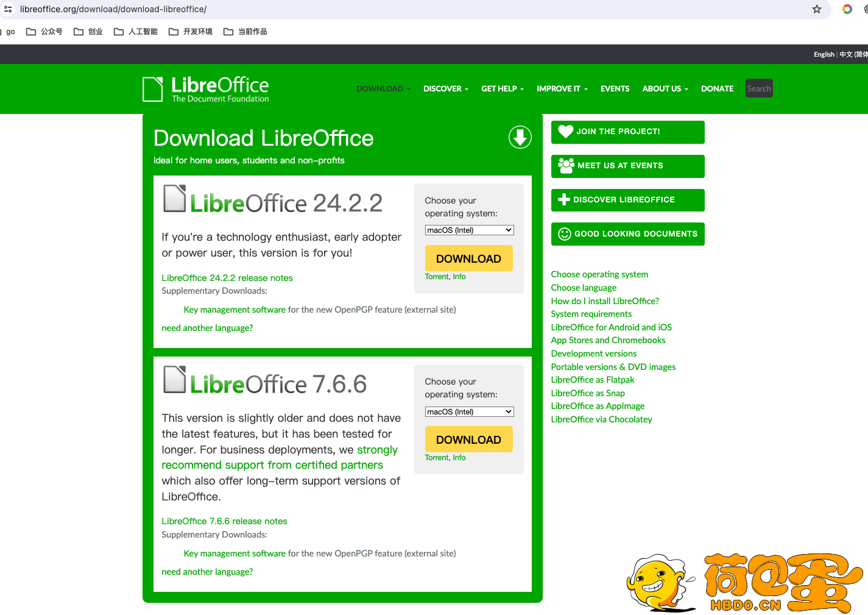Click the address bar URL

click(x=113, y=9)
